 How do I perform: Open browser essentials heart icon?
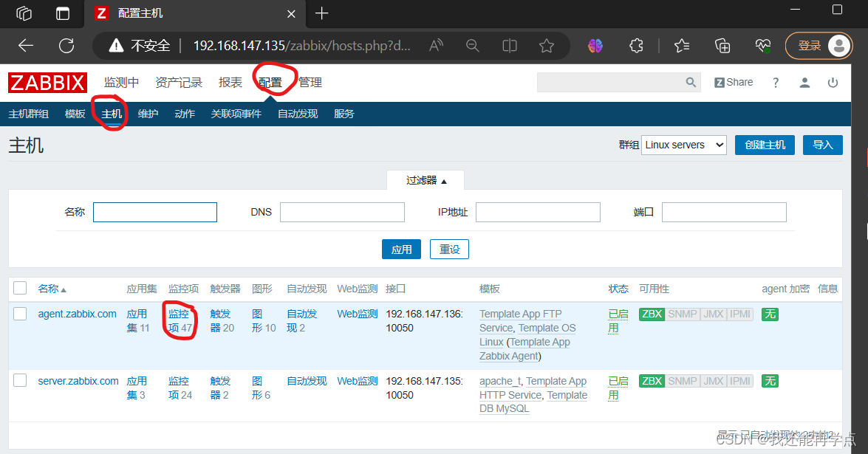point(763,46)
